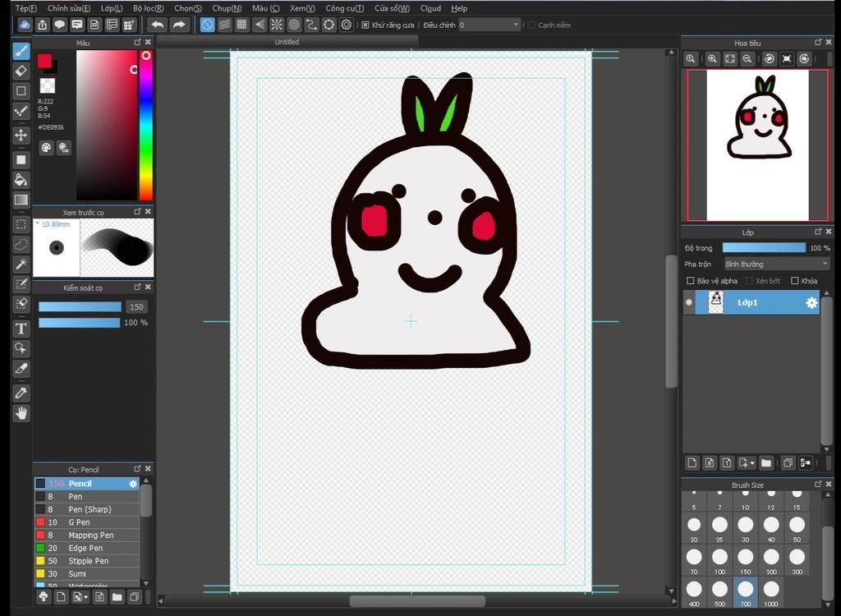Enable the concentric circle snap guide
The image size is (841, 616).
(294, 25)
